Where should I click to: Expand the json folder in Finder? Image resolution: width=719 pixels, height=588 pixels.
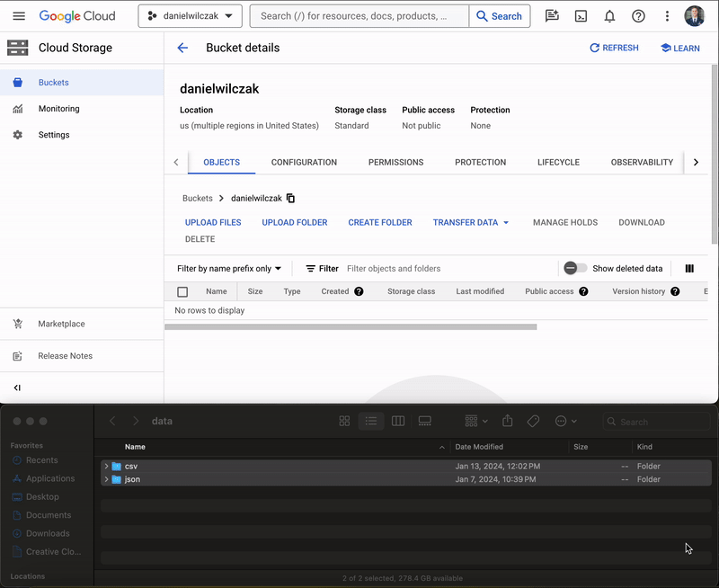[106, 479]
